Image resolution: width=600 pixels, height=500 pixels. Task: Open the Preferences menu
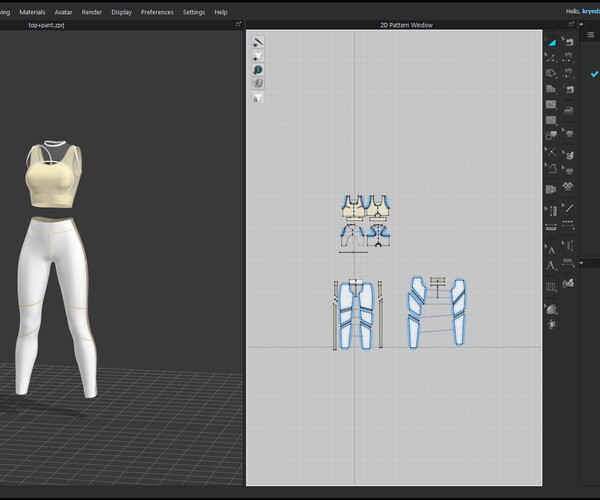[x=157, y=12]
